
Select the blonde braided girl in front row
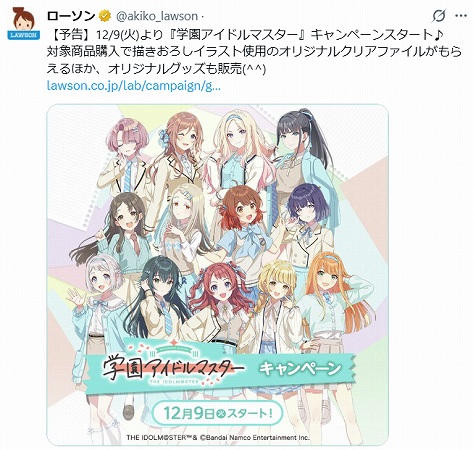point(277,300)
